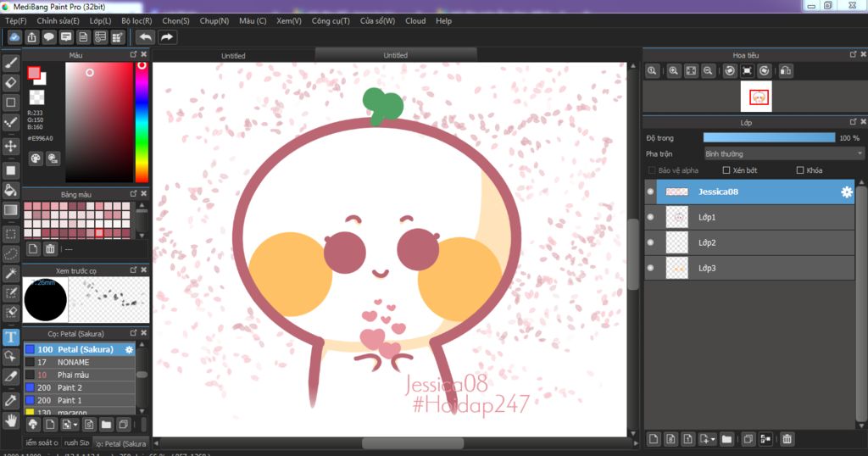Toggle visibility of Lớp2 layer

tap(650, 242)
